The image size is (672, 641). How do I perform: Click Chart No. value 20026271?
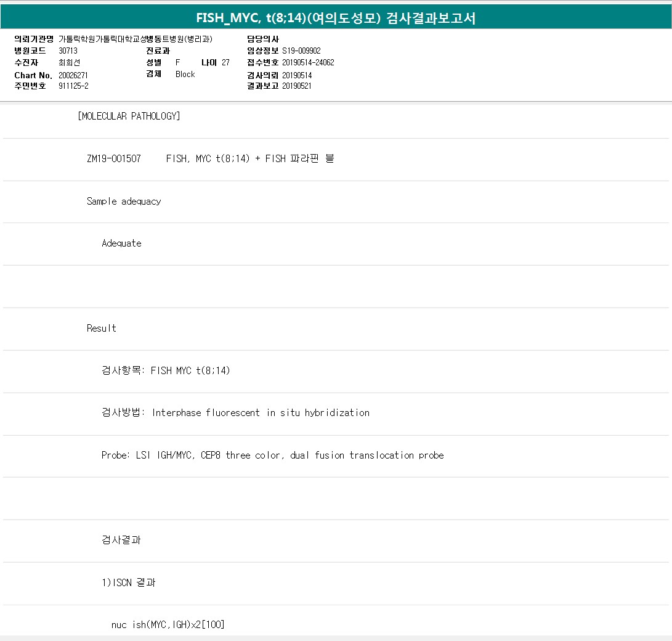73,75
